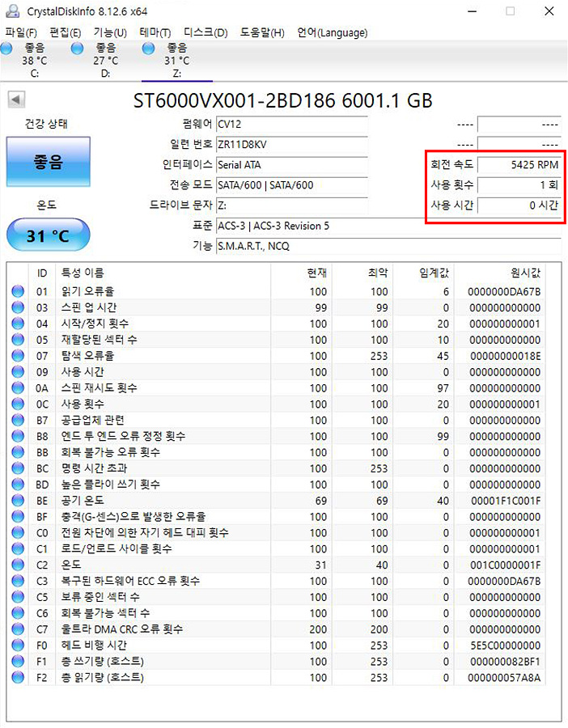568x728 pixels.
Task: Click the disk model title ST6000VX001-2BD186 6001.1 GB
Action: [282, 100]
